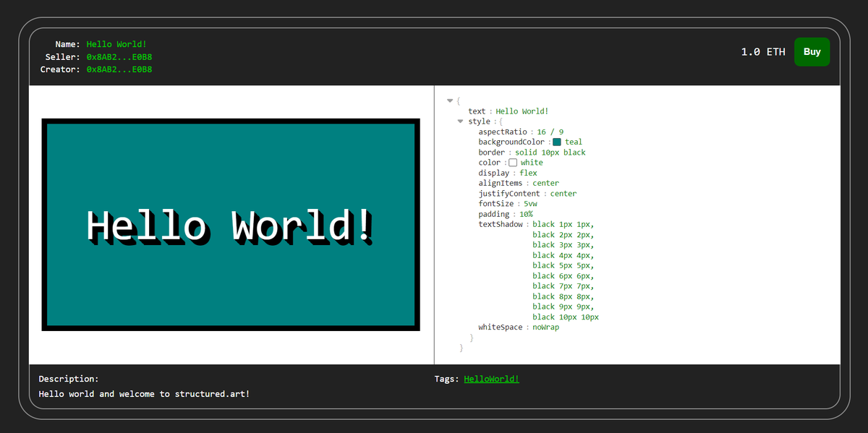Click the color key in style
The width and height of the screenshot is (868, 433).
pyautogui.click(x=489, y=163)
